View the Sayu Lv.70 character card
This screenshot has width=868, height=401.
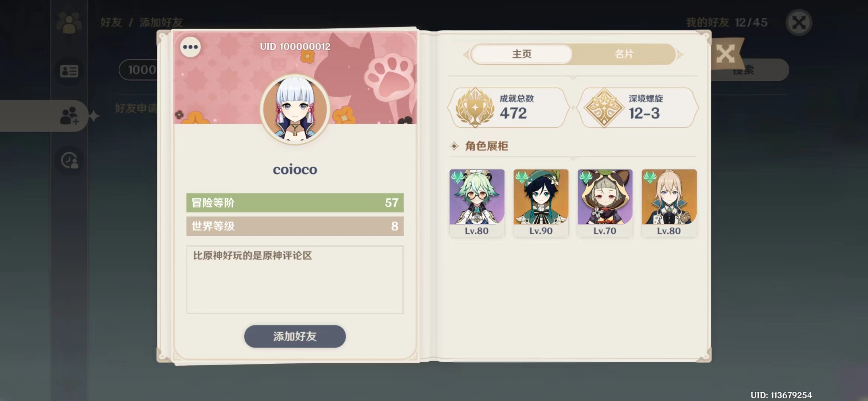605,203
